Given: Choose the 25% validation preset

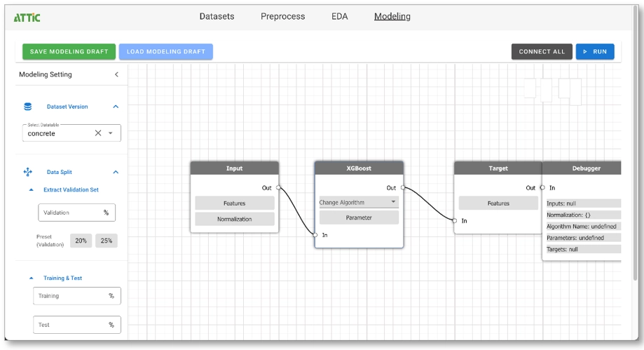Looking at the screenshot, I should pyautogui.click(x=107, y=241).
